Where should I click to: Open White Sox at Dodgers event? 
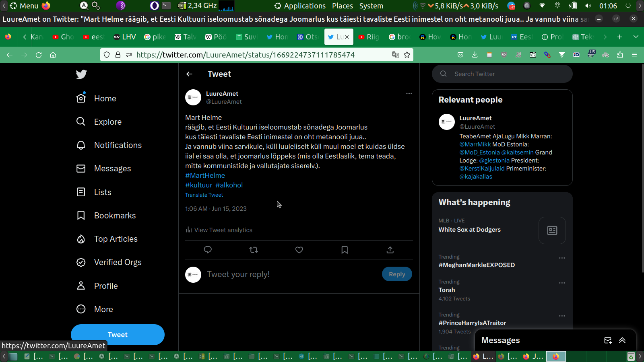coord(470,230)
